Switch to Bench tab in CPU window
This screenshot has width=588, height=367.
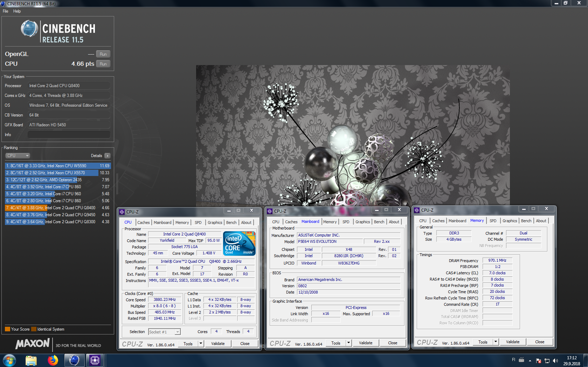coord(231,223)
